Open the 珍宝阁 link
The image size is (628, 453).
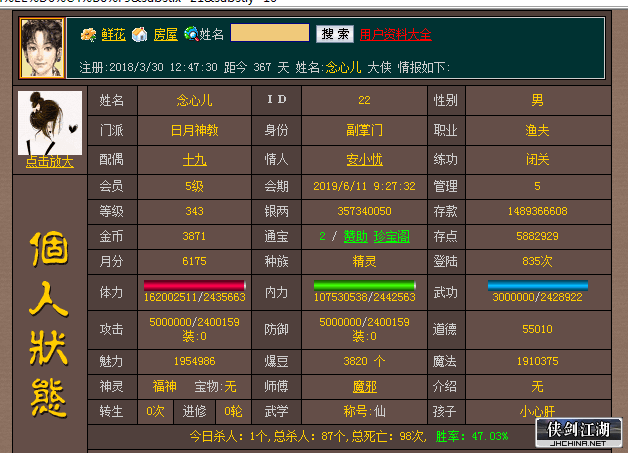[x=392, y=236]
